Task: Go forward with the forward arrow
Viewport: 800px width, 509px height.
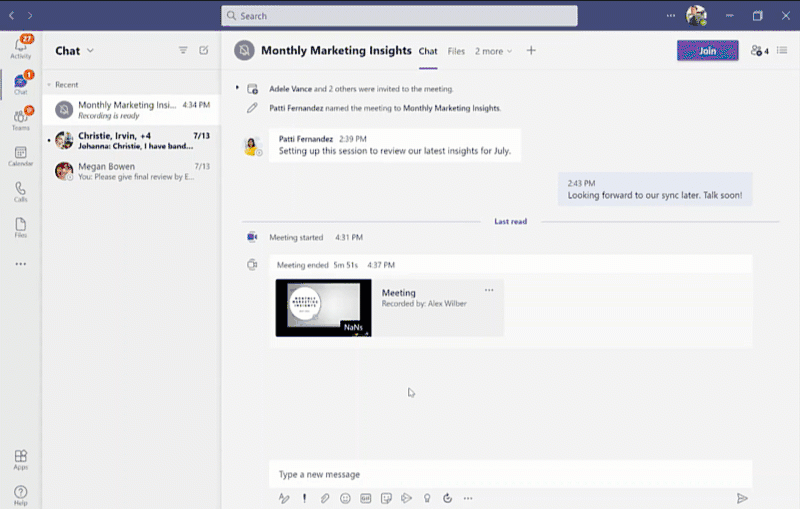Action: tap(30, 16)
